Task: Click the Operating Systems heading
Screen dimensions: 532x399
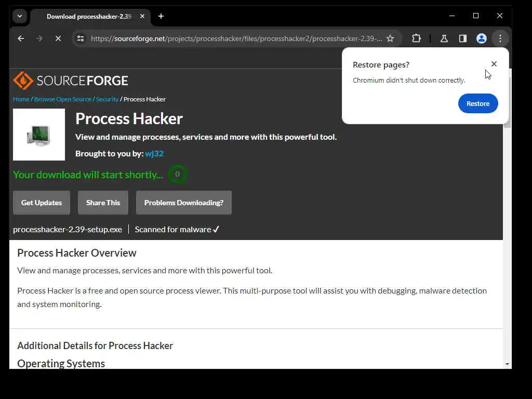Action: [61, 363]
